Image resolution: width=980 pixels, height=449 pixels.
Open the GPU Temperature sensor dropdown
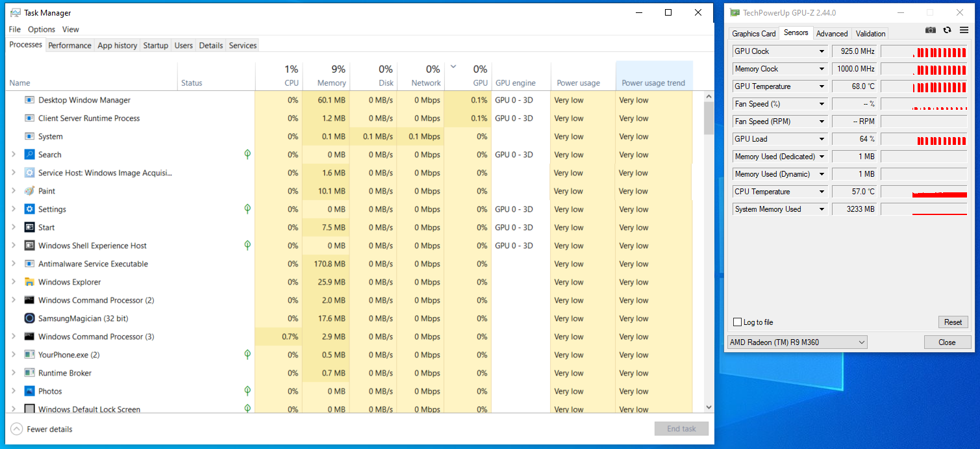pos(822,86)
